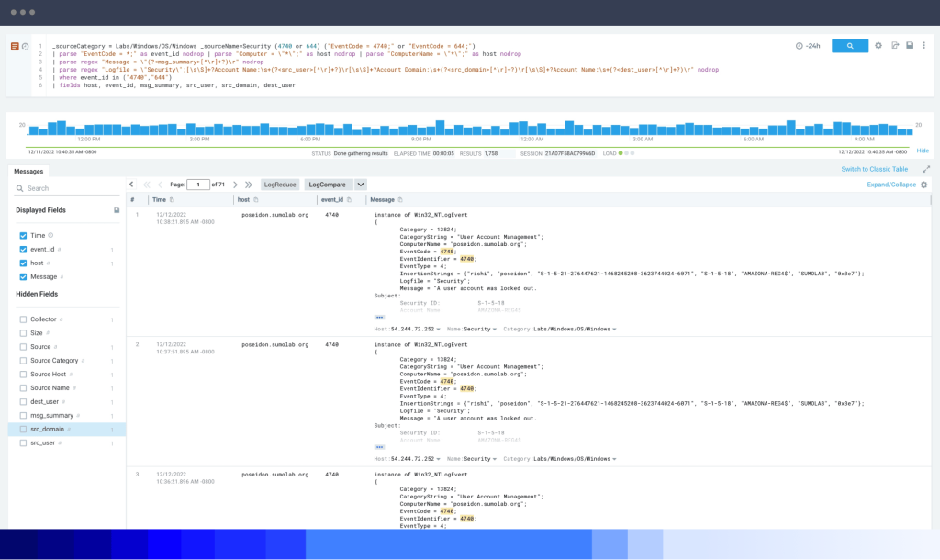This screenshot has width=940, height=560.
Task: Share the query using the share icon
Action: [x=895, y=45]
